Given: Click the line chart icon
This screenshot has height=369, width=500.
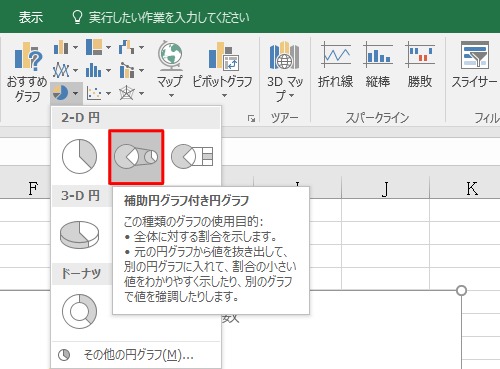Looking at the screenshot, I should (x=61, y=70).
